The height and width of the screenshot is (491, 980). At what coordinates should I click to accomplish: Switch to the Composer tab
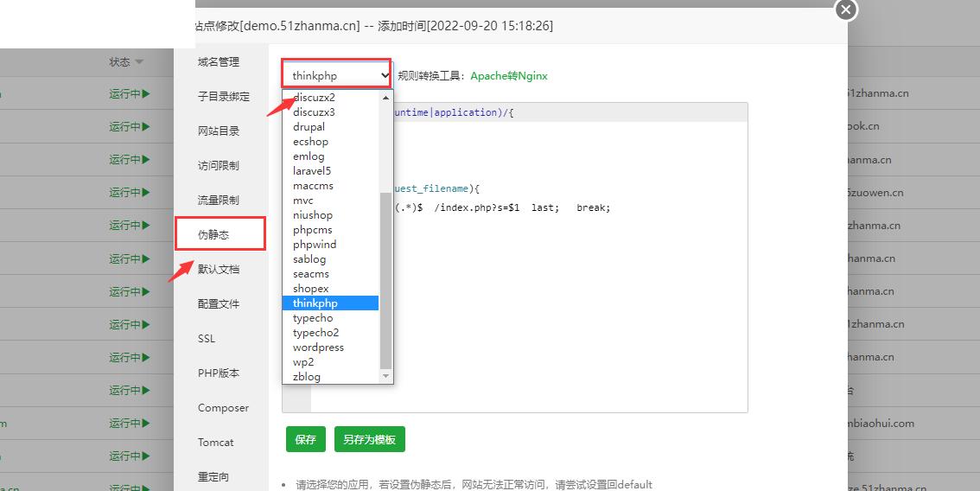tap(223, 408)
